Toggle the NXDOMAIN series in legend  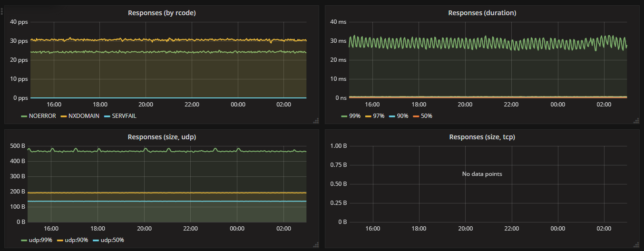coord(84,116)
